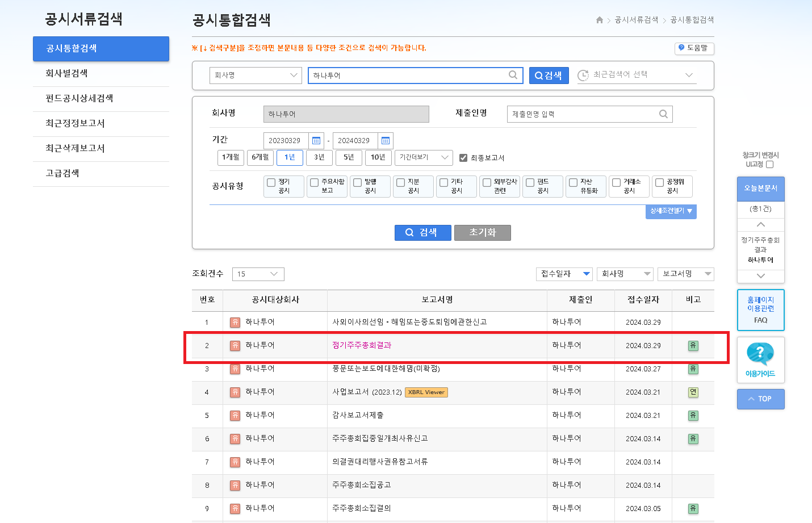Click the green remark badge on the 주주총회집중일개최사유신고 row
Screen dimensions: 812x523
(693, 438)
